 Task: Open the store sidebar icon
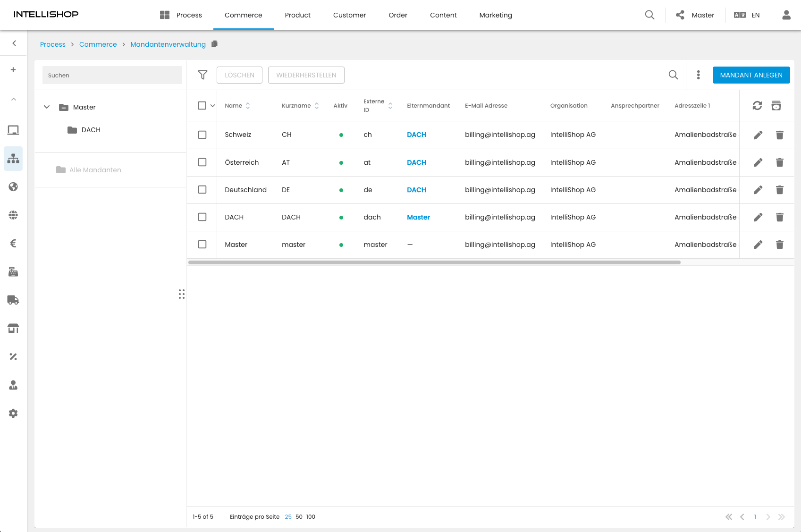13,329
